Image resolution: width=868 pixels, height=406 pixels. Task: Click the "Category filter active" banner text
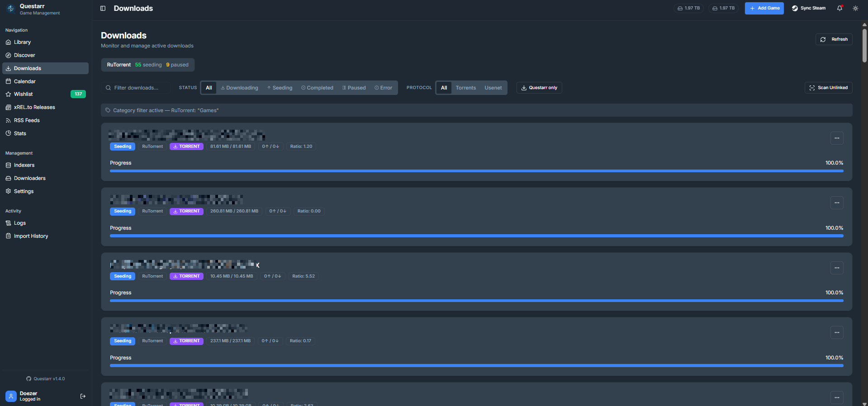[x=166, y=110]
